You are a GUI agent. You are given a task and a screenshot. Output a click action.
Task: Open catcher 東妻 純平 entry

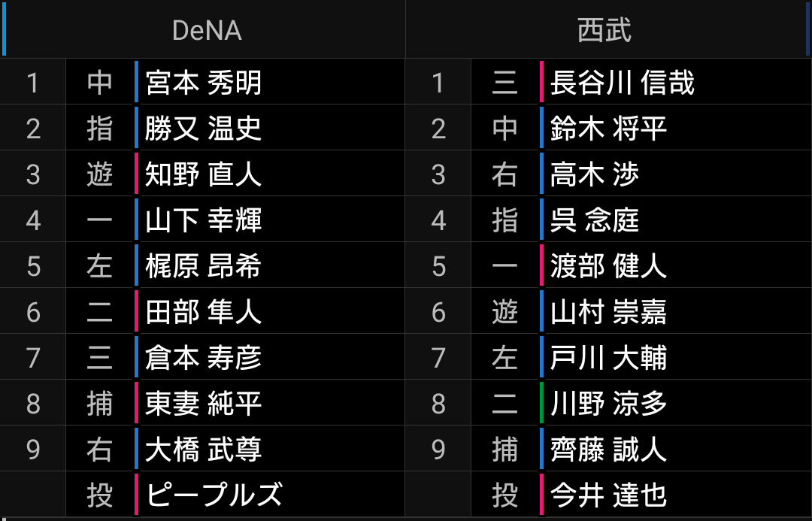click(203, 403)
